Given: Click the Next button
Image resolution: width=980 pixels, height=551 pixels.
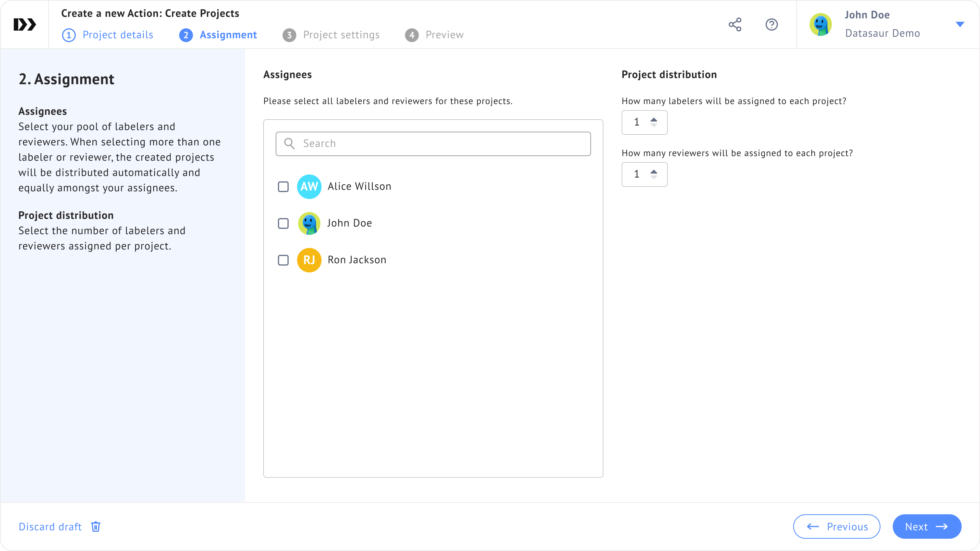Looking at the screenshot, I should pyautogui.click(x=926, y=526).
